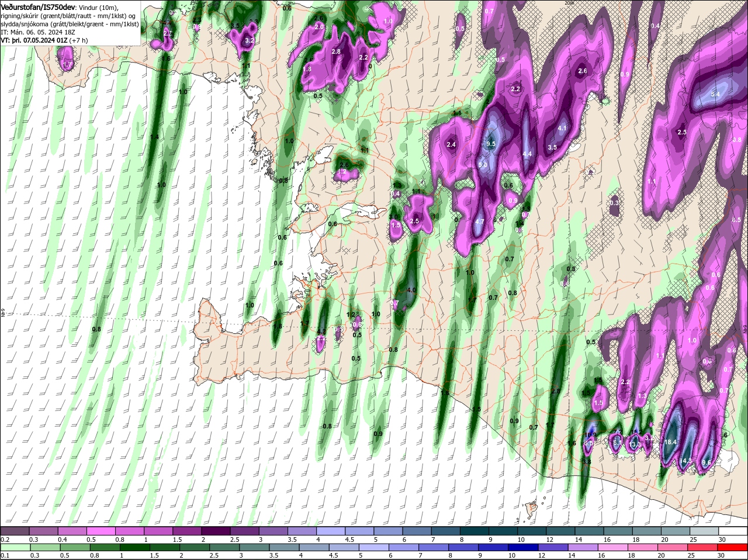Click the 2.0 value label near top
The width and height of the screenshot is (748, 560).
[319, 27]
